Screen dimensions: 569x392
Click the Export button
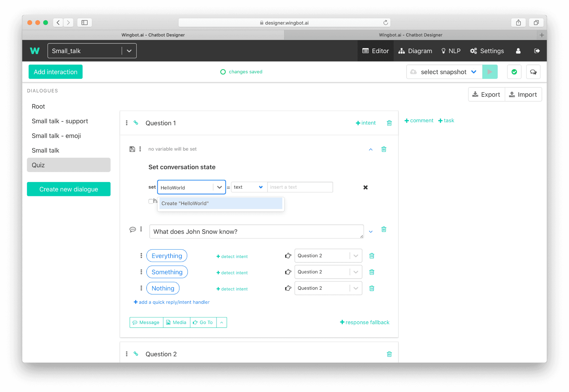point(486,95)
